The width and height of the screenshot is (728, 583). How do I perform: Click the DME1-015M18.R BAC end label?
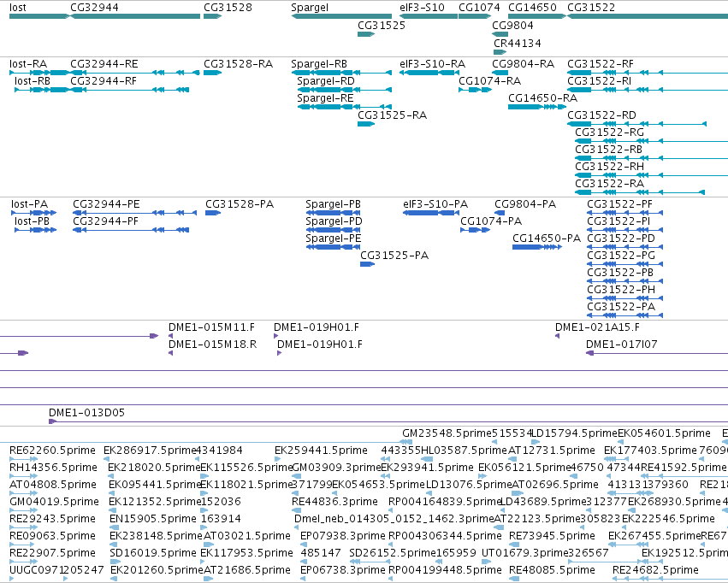pyautogui.click(x=213, y=344)
